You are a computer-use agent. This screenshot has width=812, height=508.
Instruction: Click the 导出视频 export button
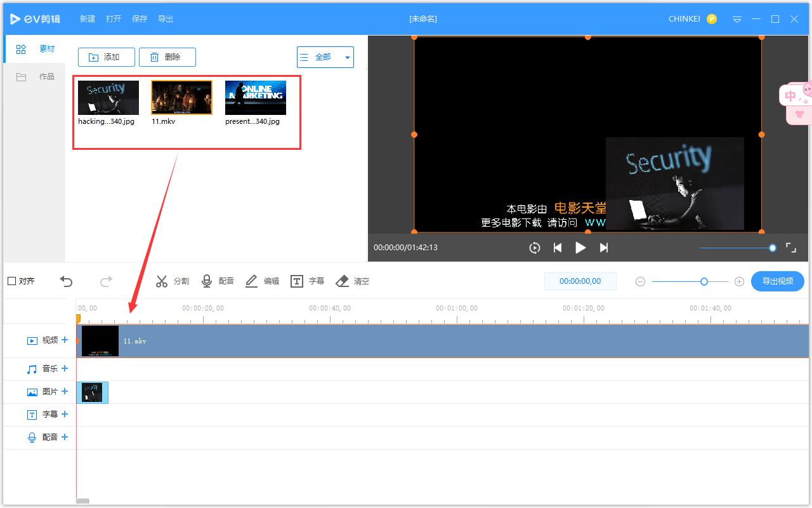[x=777, y=281]
